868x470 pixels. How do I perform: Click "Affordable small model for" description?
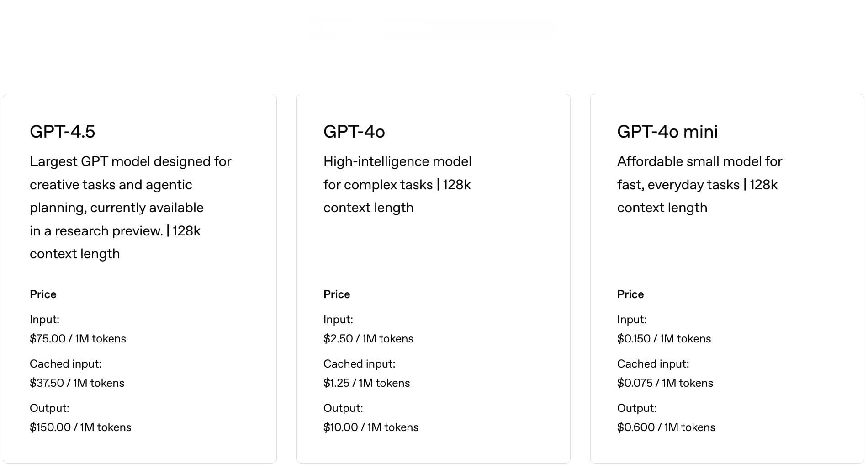699,161
